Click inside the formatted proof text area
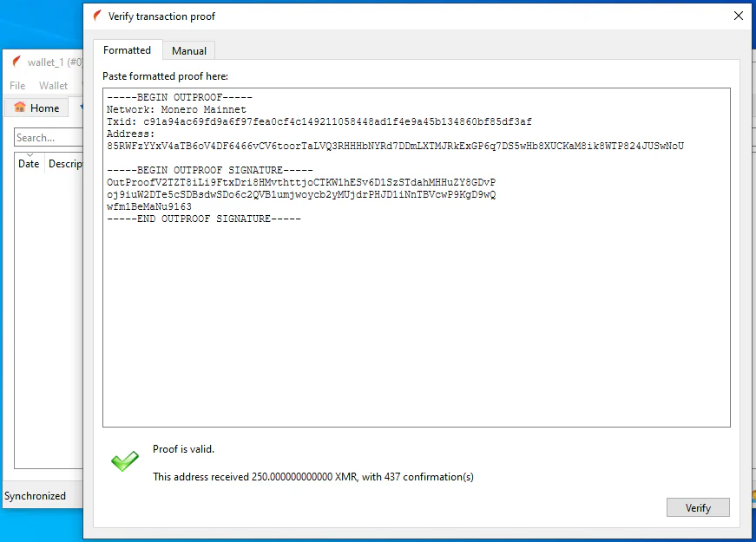This screenshot has height=542, width=756. coord(416,258)
